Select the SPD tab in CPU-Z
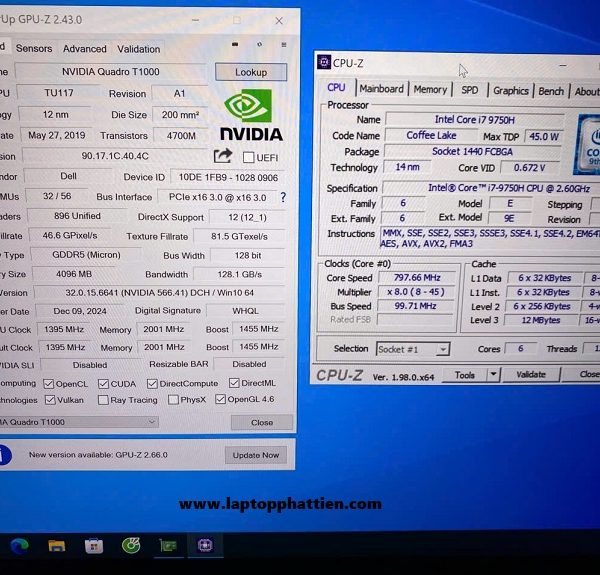 click(470, 90)
